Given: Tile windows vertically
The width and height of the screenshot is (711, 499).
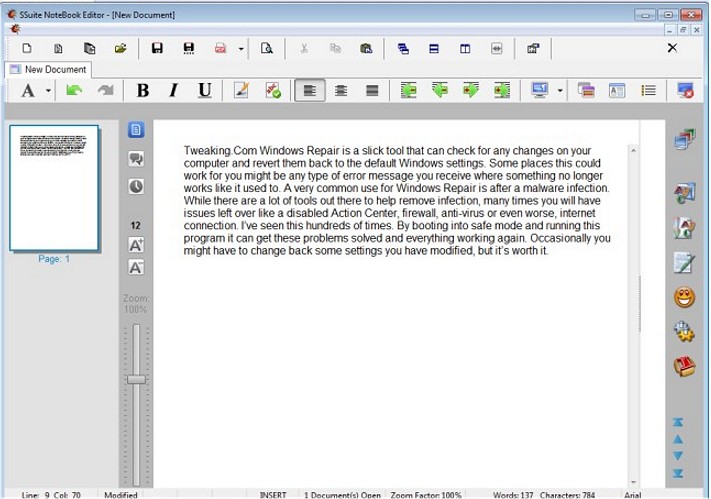Looking at the screenshot, I should [465, 49].
